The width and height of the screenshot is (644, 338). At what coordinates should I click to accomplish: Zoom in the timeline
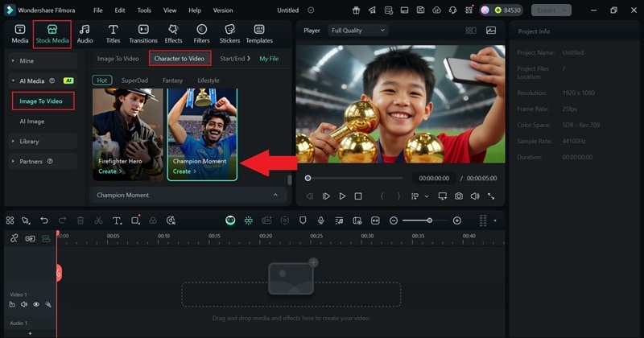[456, 221]
